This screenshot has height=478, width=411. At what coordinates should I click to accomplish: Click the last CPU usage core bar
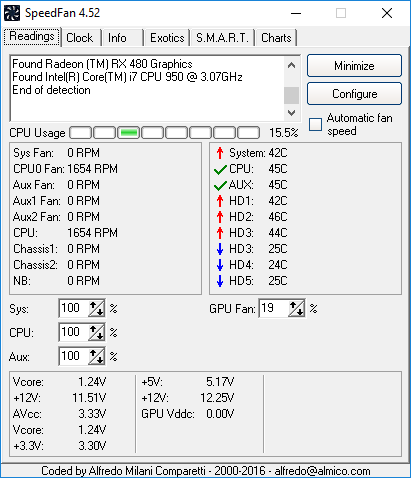pyautogui.click(x=248, y=133)
